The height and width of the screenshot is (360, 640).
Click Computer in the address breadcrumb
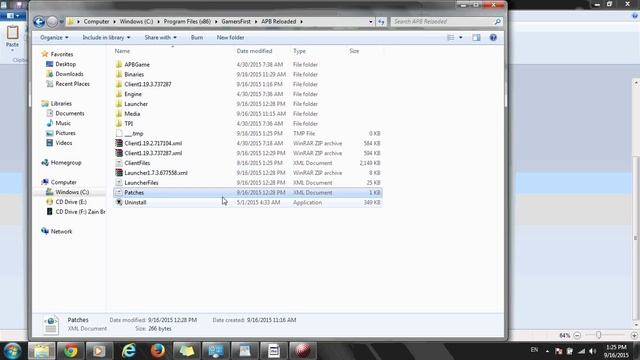[96, 22]
